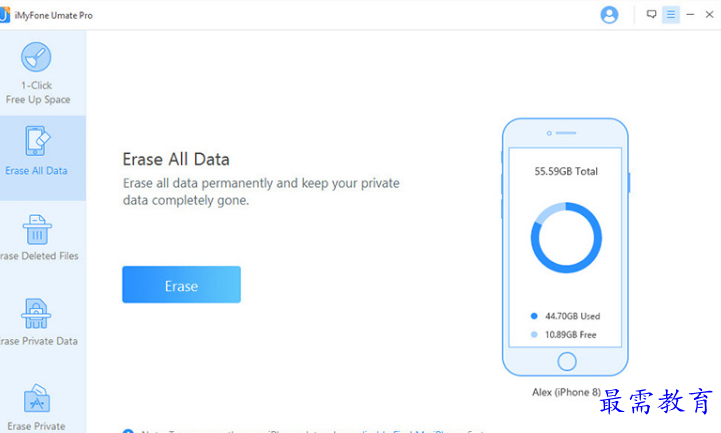Click the iMyFone Umate Pro logo
Image resolution: width=721 pixels, height=433 pixels.
coord(5,15)
